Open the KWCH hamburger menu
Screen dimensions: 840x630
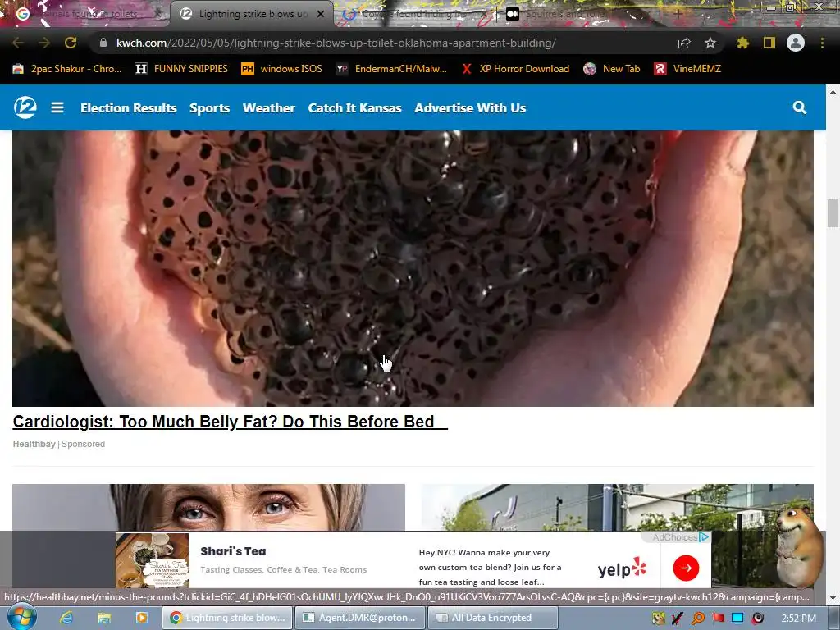pyautogui.click(x=57, y=107)
